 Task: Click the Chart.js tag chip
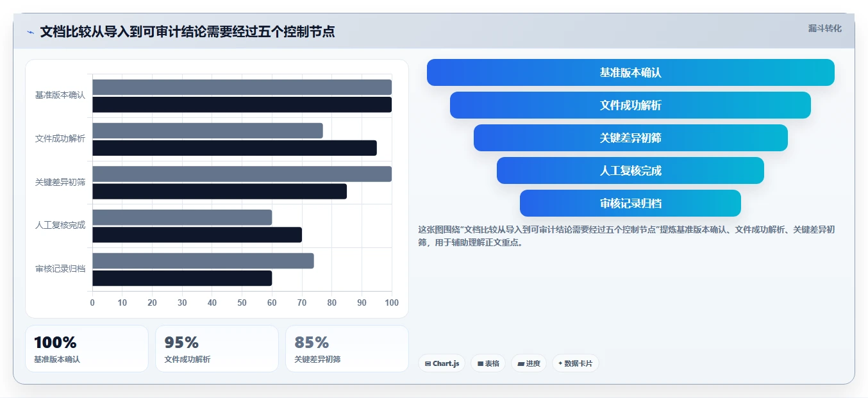(x=442, y=363)
